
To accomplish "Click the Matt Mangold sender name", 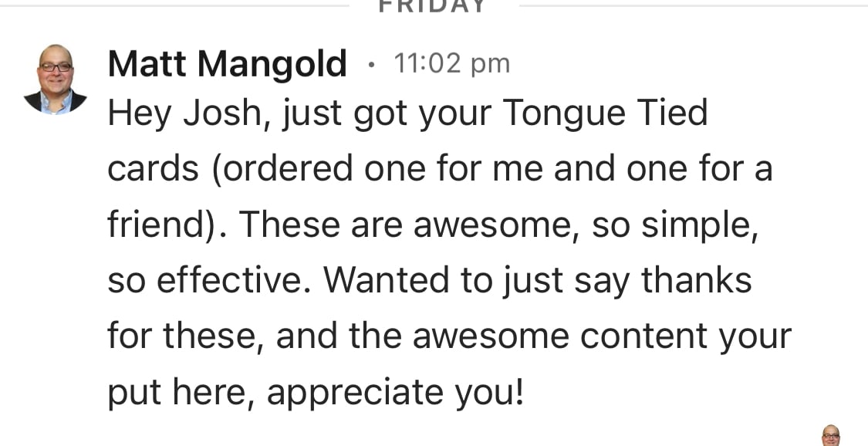I will pos(228,63).
